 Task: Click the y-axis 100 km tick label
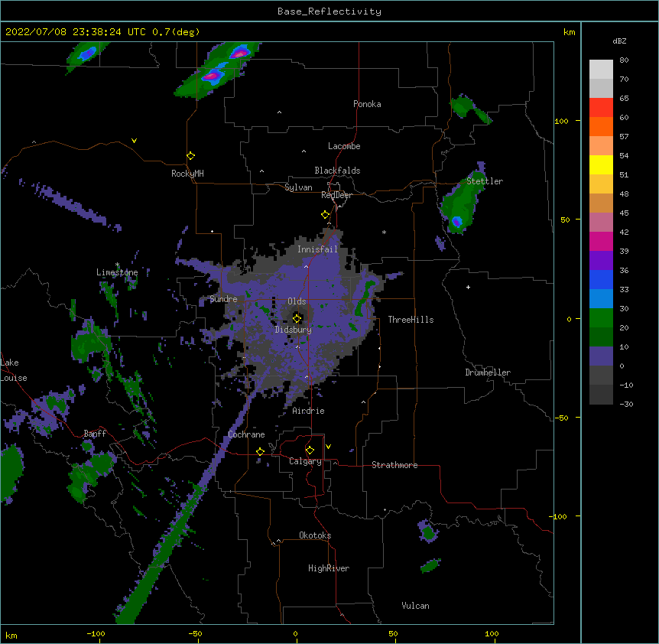[x=561, y=122]
